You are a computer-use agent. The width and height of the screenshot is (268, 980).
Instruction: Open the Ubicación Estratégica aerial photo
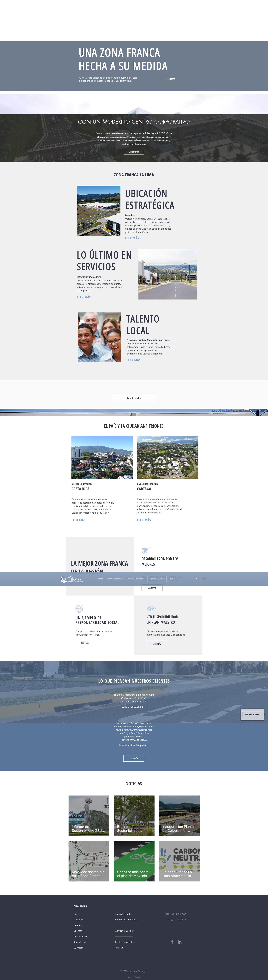point(99,211)
